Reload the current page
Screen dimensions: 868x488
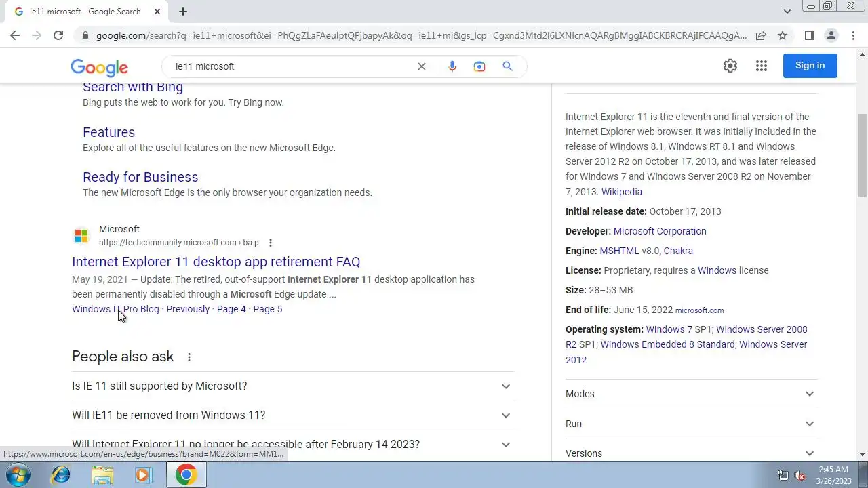58,35
